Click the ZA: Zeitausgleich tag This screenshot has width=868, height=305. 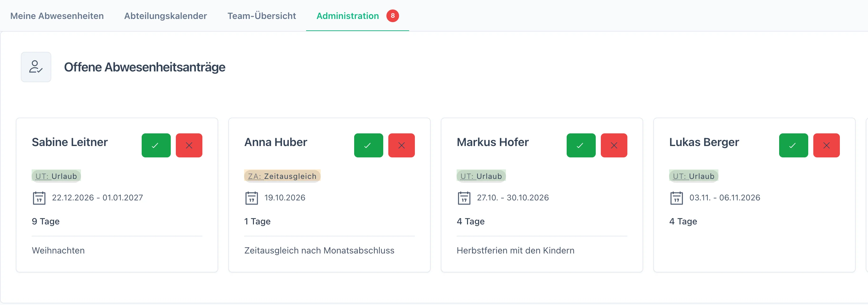[x=282, y=176]
